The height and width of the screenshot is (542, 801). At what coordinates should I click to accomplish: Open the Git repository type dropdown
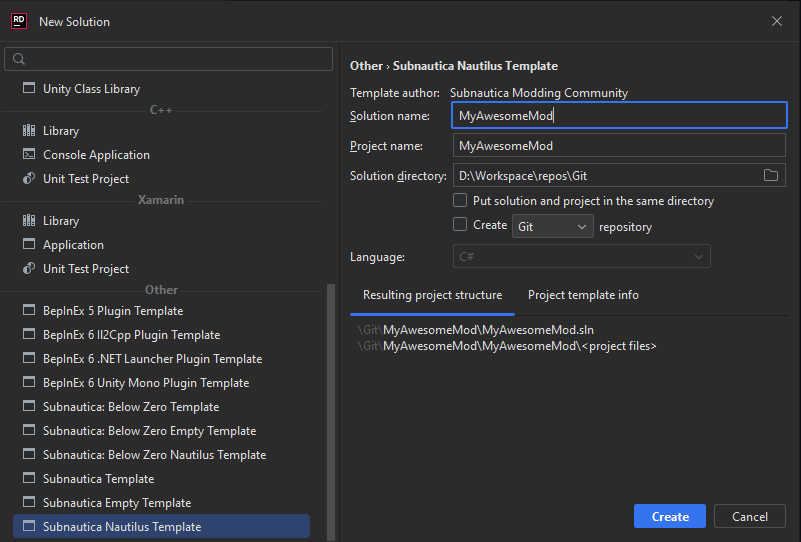pyautogui.click(x=553, y=227)
